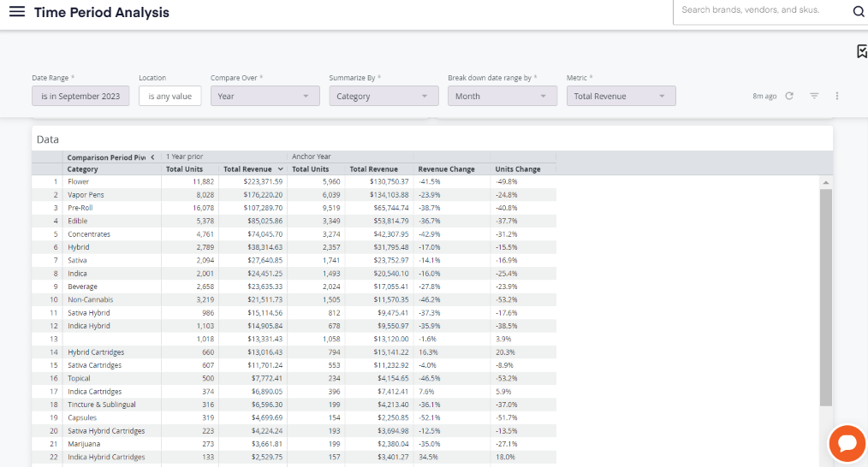The image size is (868, 467).
Task: Collapse the Comparison Period Pivot chevron
Action: point(152,157)
